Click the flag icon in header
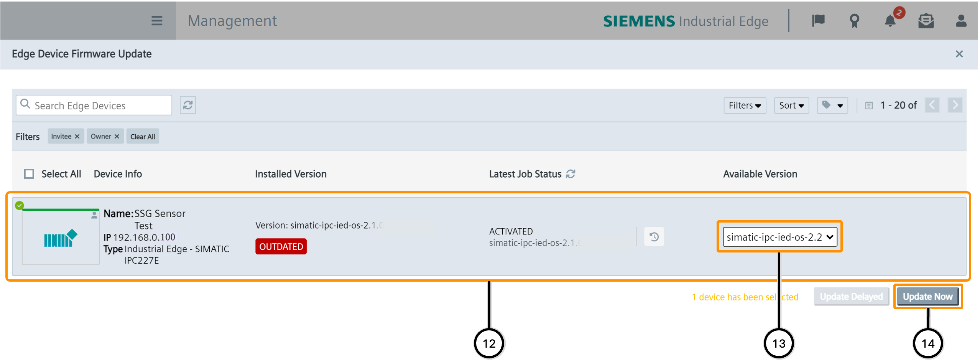Image resolution: width=980 pixels, height=363 pixels. click(x=818, y=21)
